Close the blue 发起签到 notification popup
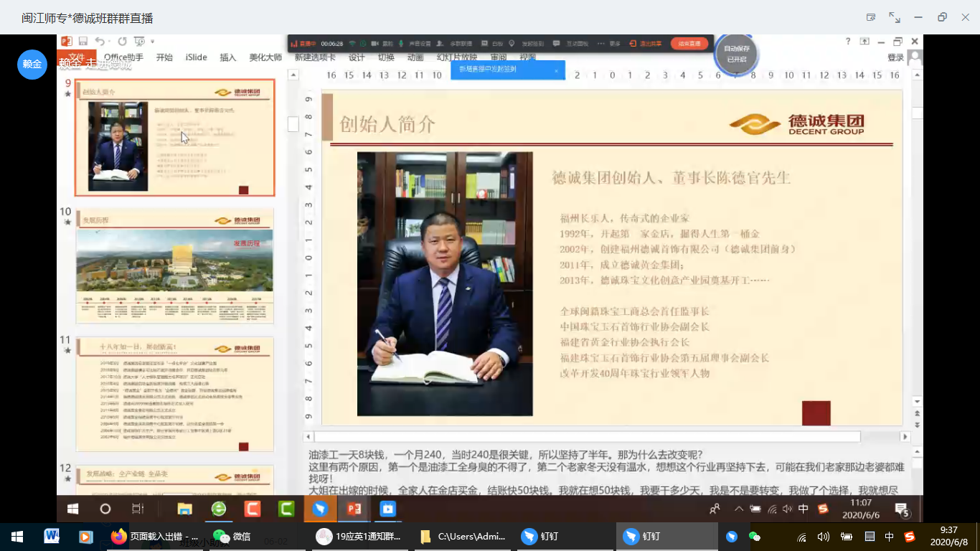This screenshot has height=551, width=980. pos(556,70)
